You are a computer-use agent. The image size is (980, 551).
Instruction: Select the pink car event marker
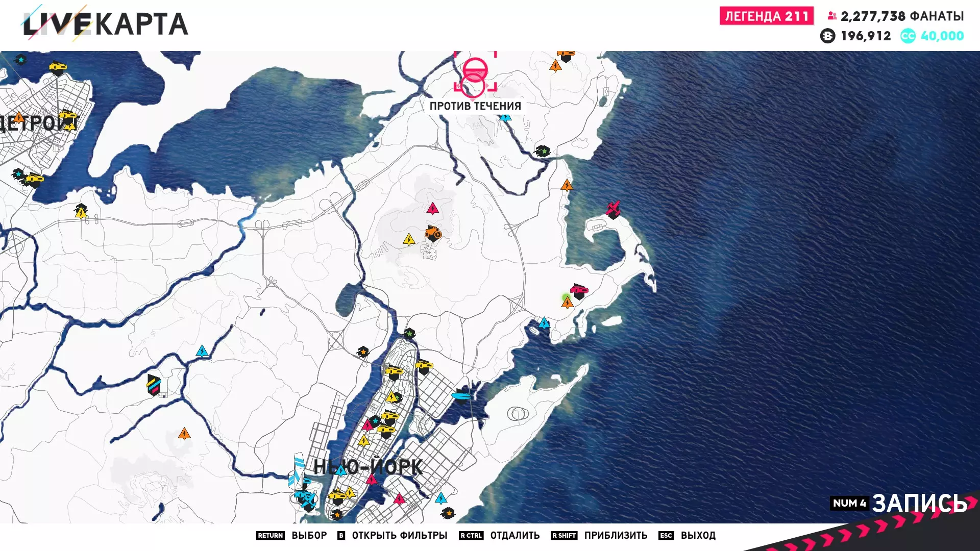(x=579, y=291)
